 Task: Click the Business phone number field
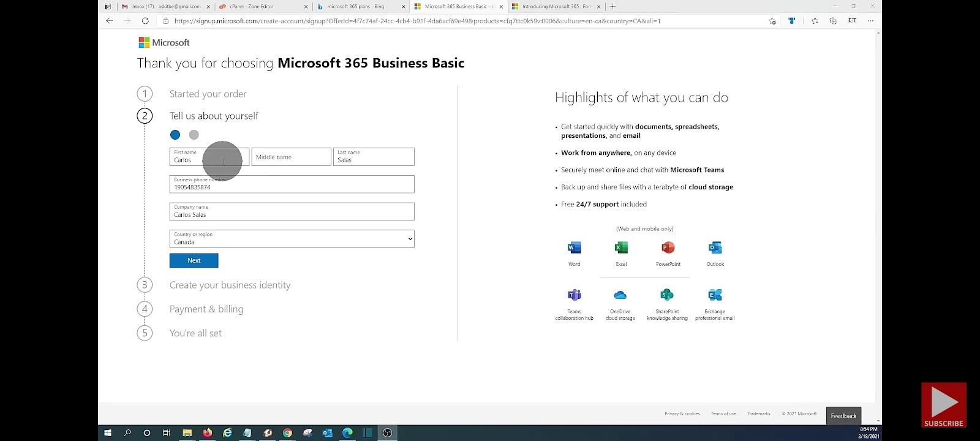click(292, 184)
